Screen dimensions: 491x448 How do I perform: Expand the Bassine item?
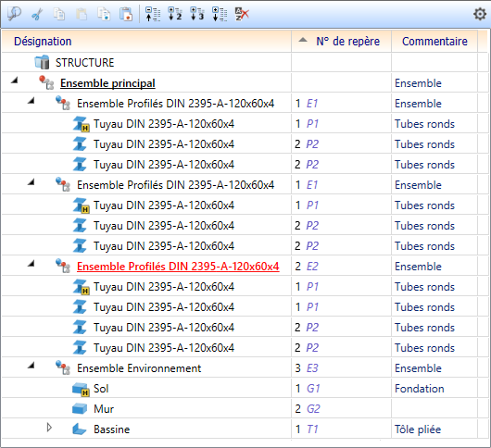[x=49, y=428]
